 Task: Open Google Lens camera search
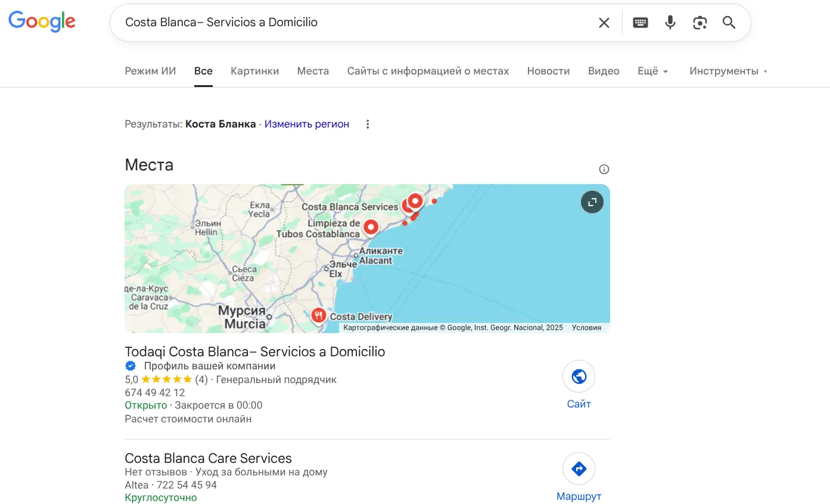pos(700,22)
